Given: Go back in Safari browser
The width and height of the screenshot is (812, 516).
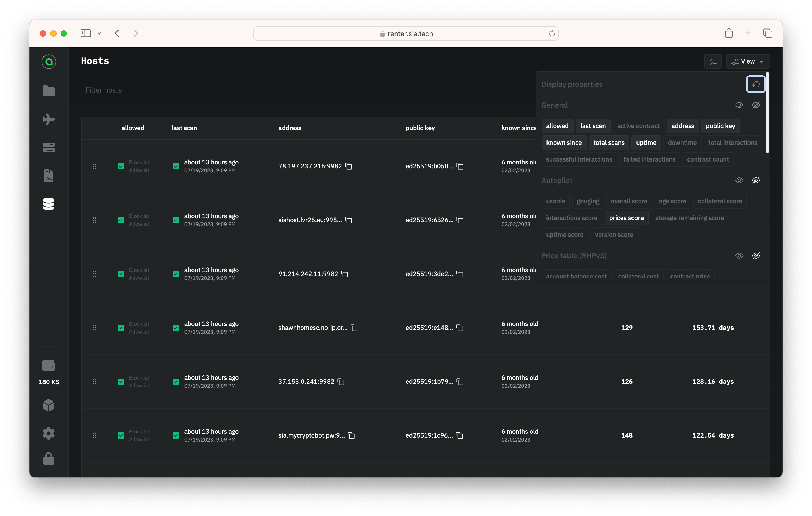Looking at the screenshot, I should [117, 33].
